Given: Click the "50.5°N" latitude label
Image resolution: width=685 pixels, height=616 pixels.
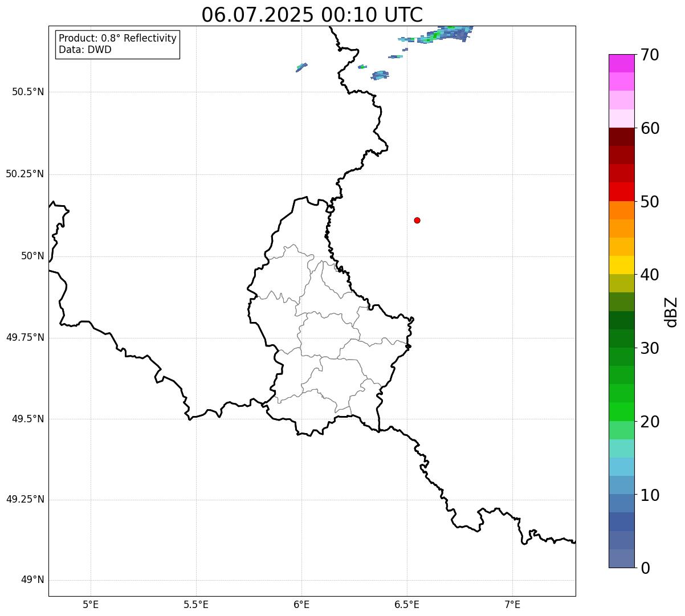Looking at the screenshot, I should [28, 92].
